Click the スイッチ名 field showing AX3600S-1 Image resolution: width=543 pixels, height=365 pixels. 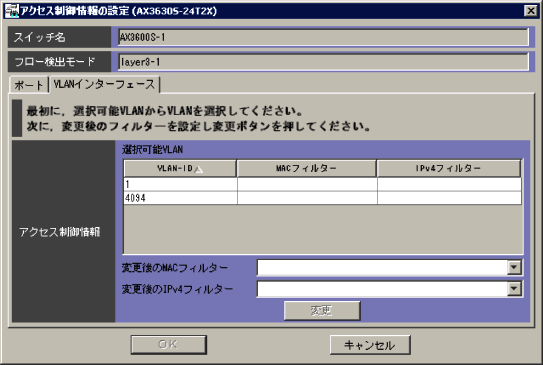(x=323, y=37)
